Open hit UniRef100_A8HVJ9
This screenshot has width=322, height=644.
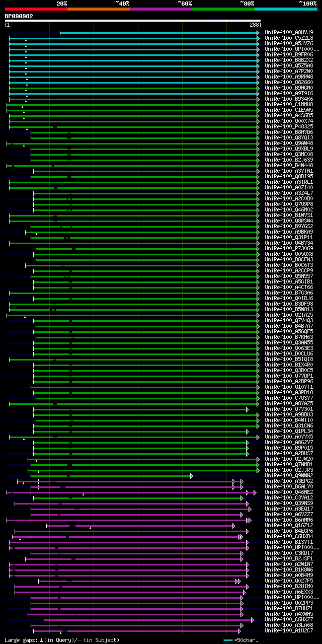click(289, 33)
